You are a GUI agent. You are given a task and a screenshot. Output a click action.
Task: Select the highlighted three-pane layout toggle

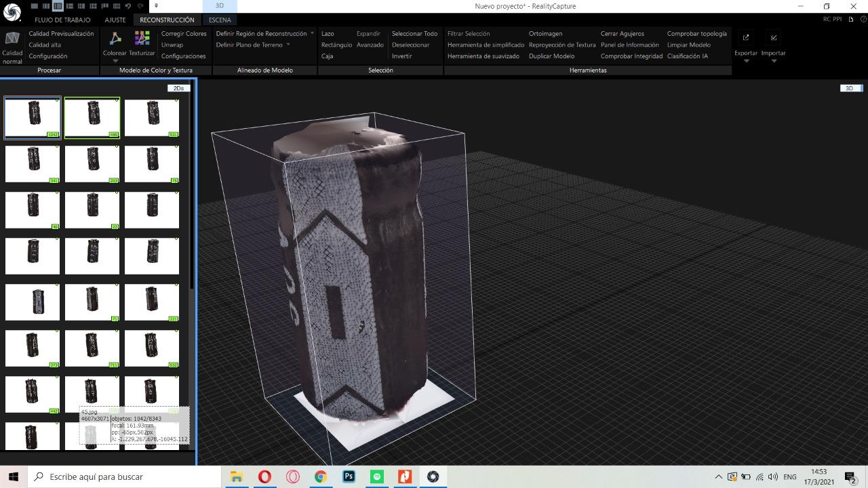58,6
